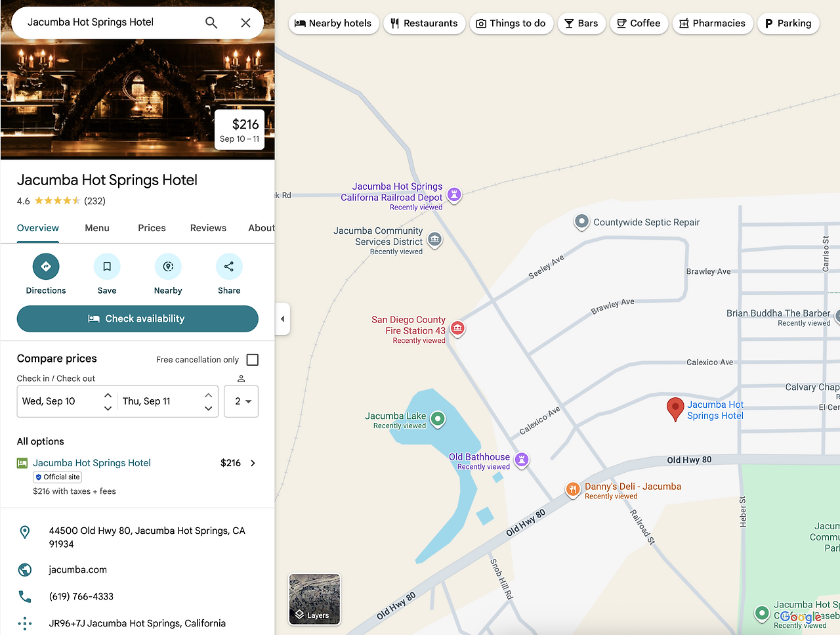840x635 pixels.
Task: Clear the search with the X icon
Action: coord(245,22)
